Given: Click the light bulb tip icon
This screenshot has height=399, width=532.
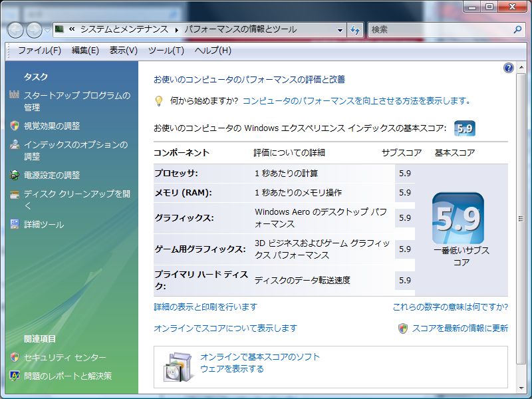Looking at the screenshot, I should 158,101.
